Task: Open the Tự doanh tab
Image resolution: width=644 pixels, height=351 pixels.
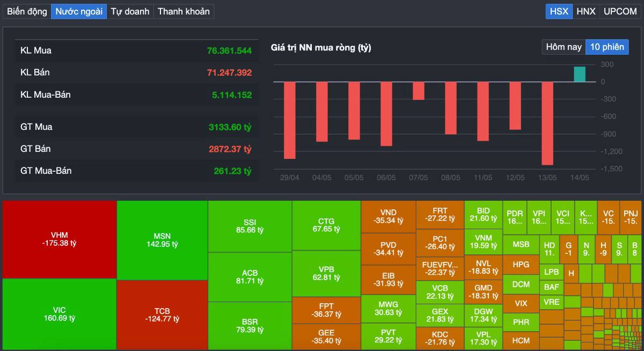Action: point(130,11)
